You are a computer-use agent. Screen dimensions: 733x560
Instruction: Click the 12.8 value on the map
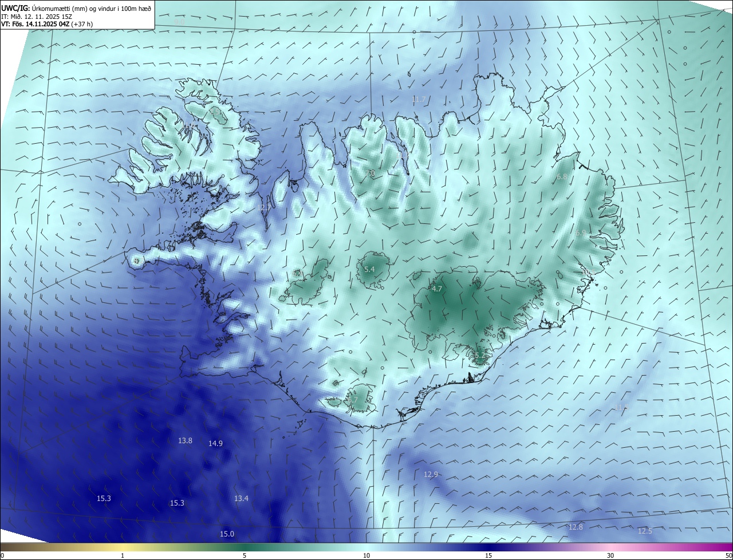click(576, 527)
